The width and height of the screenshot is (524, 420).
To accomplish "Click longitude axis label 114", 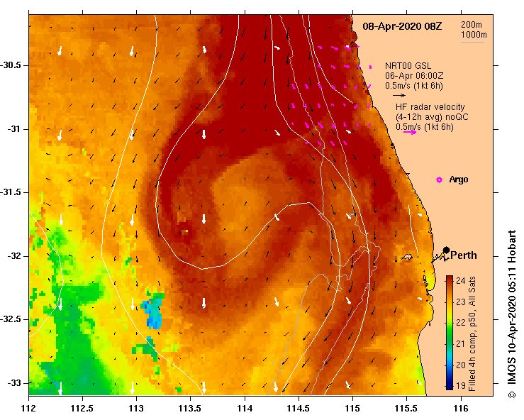I will pyautogui.click(x=245, y=409).
